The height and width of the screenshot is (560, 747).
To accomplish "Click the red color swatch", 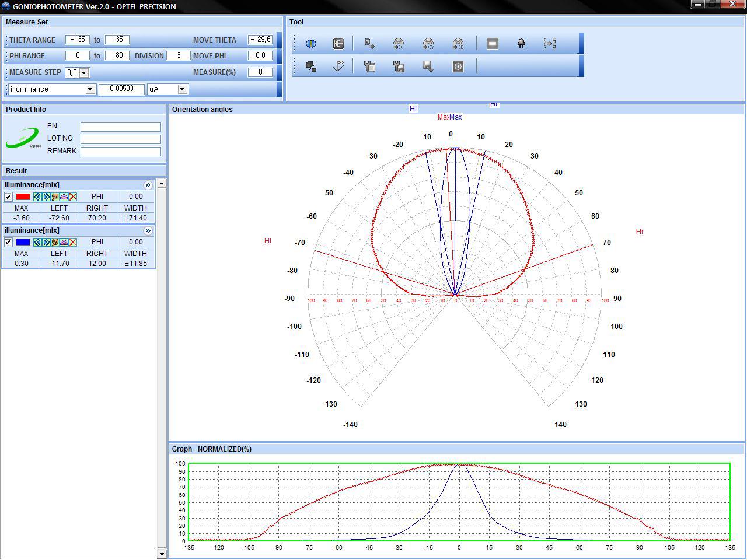I will 23,197.
